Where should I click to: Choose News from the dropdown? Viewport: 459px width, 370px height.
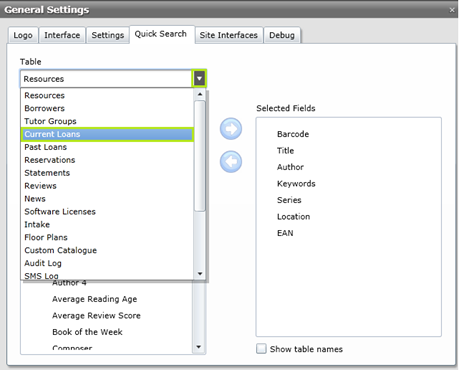pos(107,199)
